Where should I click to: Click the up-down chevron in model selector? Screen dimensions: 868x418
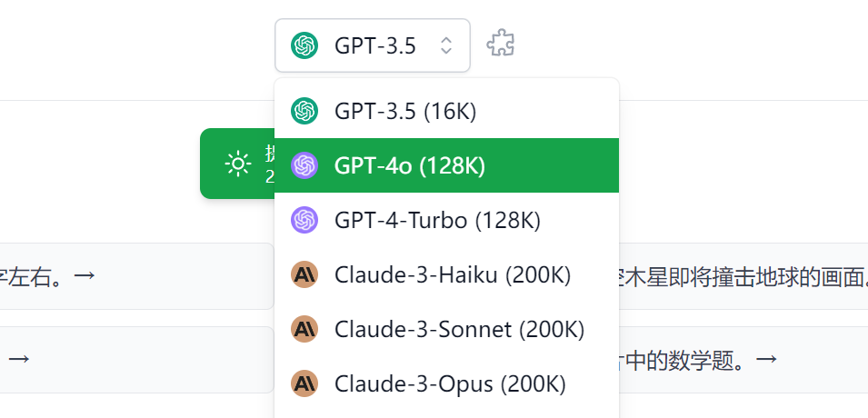point(446,45)
